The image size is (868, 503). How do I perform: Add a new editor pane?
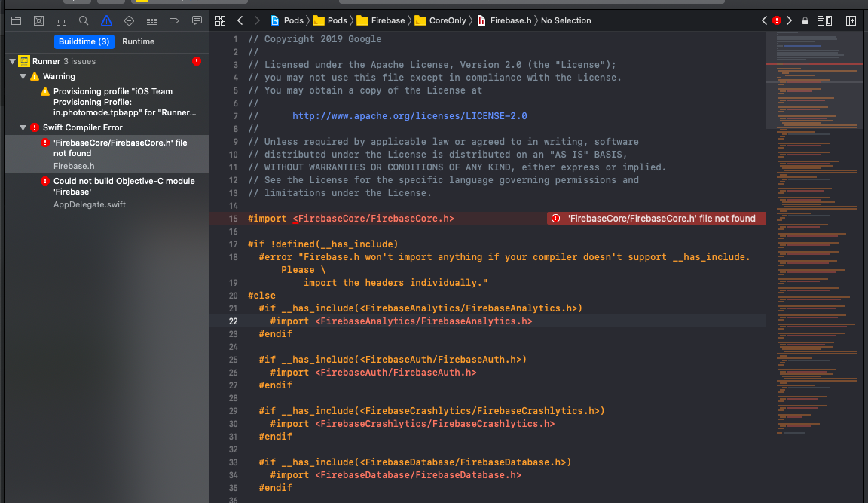(851, 20)
